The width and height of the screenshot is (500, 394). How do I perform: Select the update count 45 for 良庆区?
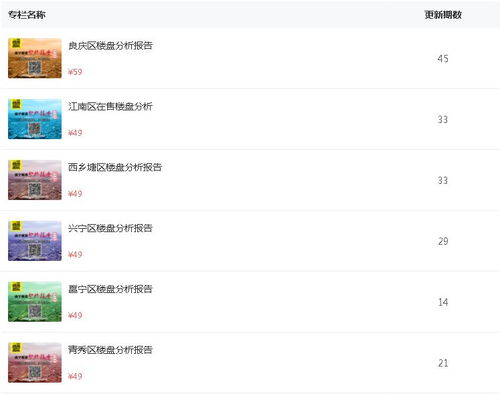[x=443, y=59]
